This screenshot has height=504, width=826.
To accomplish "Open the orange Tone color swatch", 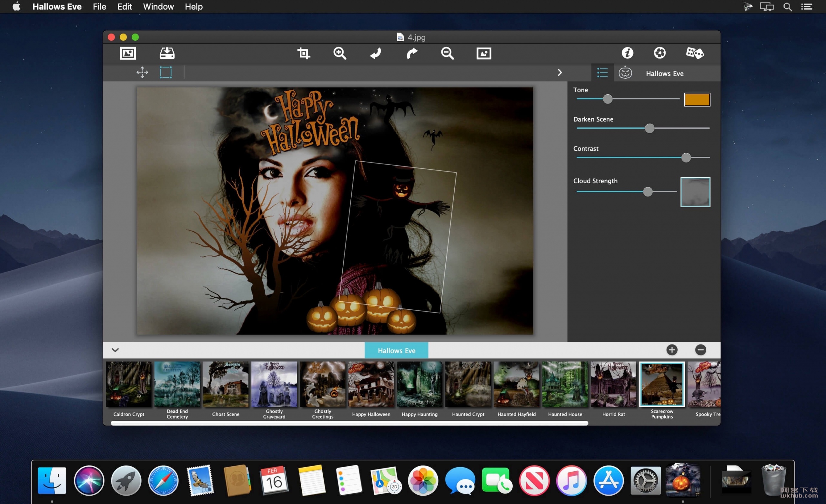I will 697,100.
